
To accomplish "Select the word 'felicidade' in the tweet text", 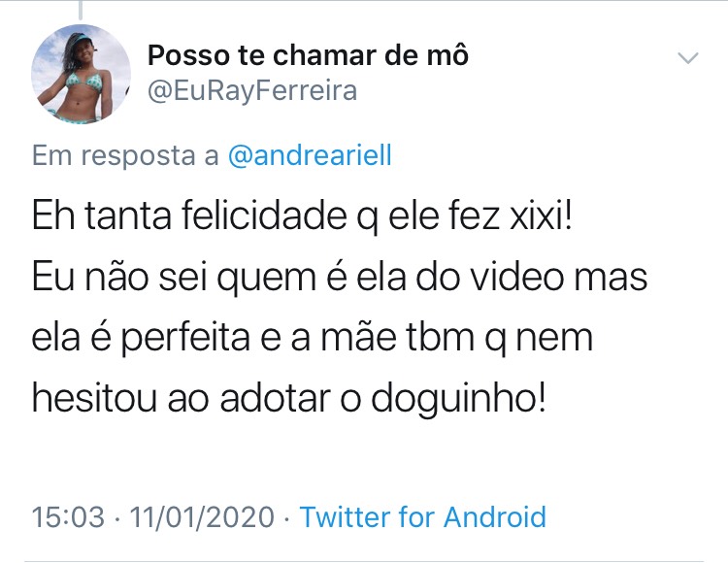I will 264,216.
